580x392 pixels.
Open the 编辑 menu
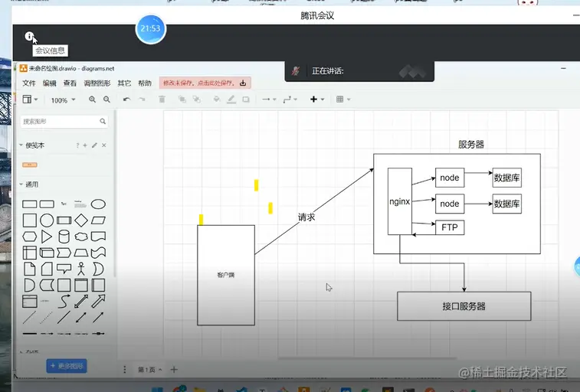tap(50, 83)
